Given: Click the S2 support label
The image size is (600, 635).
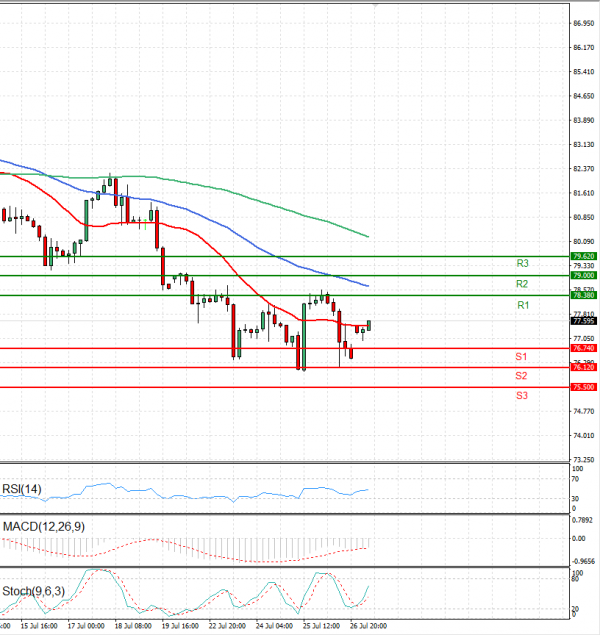Looking at the screenshot, I should (521, 376).
